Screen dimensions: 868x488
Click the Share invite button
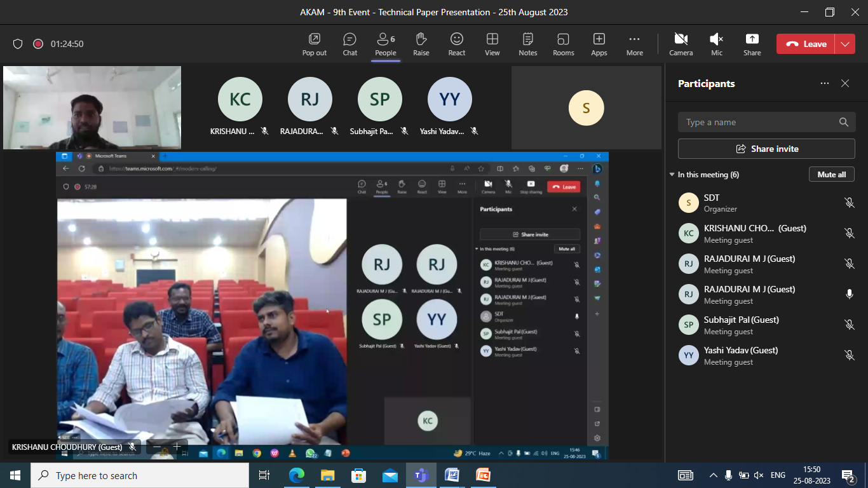766,149
